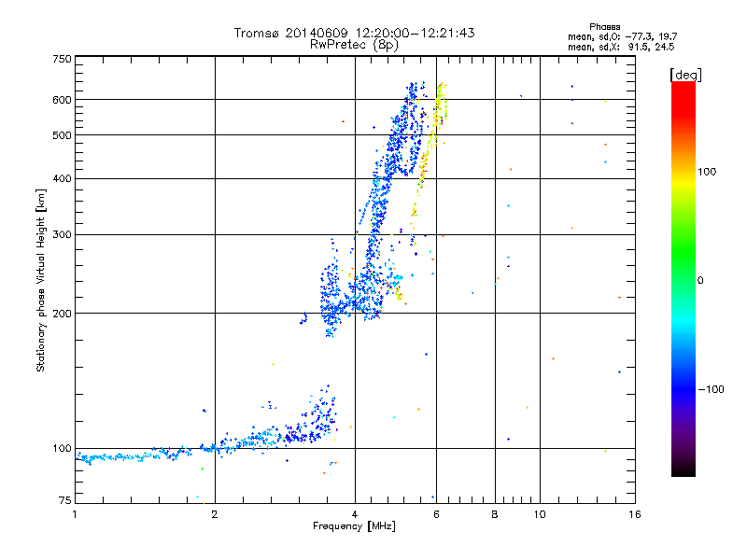
Task: Click the '[deg]' colorbar unit label
Action: pyautogui.click(x=685, y=75)
